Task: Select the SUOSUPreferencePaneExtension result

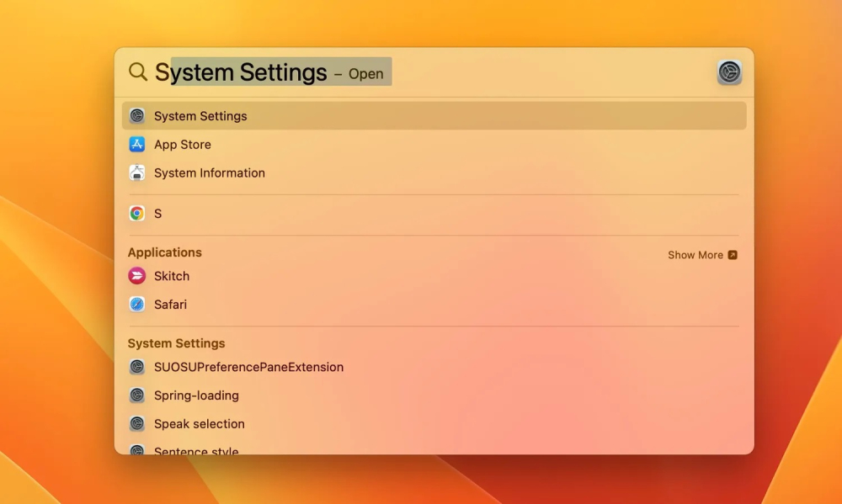Action: 248,367
